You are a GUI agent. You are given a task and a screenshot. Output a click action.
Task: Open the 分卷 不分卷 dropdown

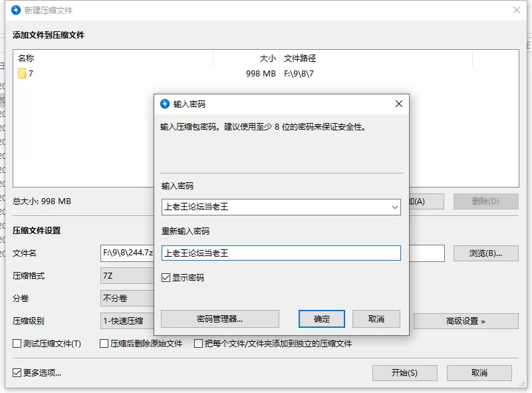127,299
